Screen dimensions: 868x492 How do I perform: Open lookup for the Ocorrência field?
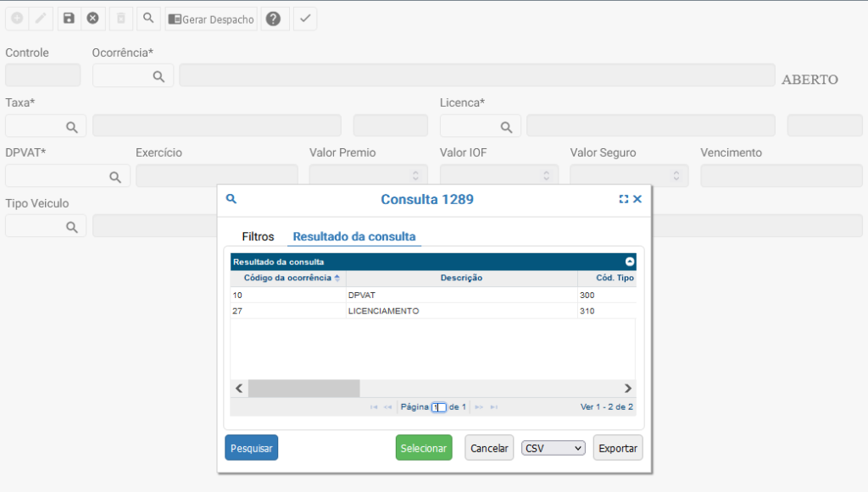(159, 76)
